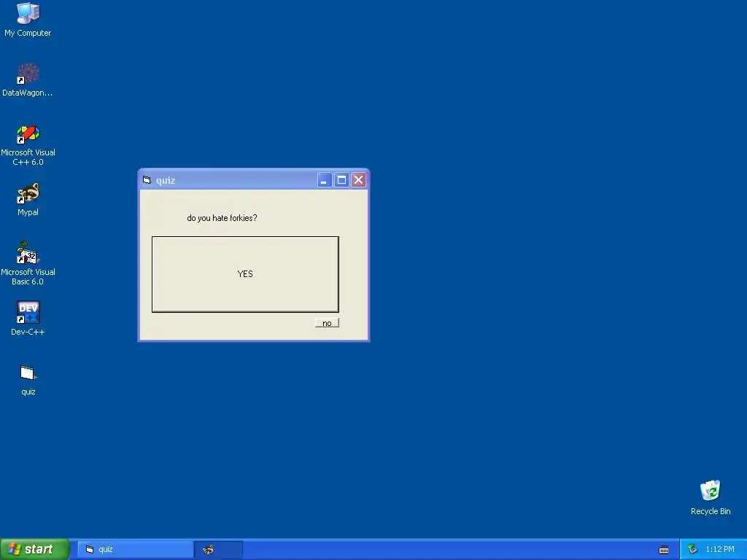Image resolution: width=747 pixels, height=560 pixels.
Task: Click the quiz window title text
Action: (x=166, y=181)
